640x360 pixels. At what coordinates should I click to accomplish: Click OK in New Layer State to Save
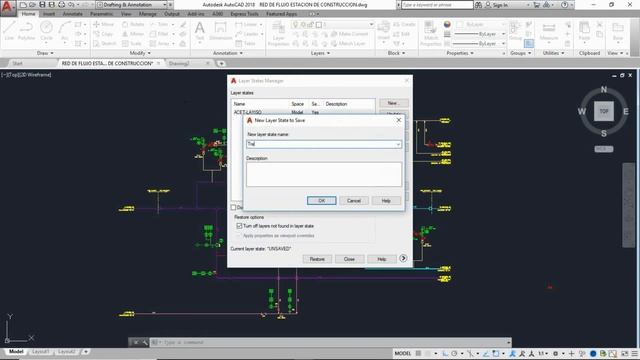[322, 200]
